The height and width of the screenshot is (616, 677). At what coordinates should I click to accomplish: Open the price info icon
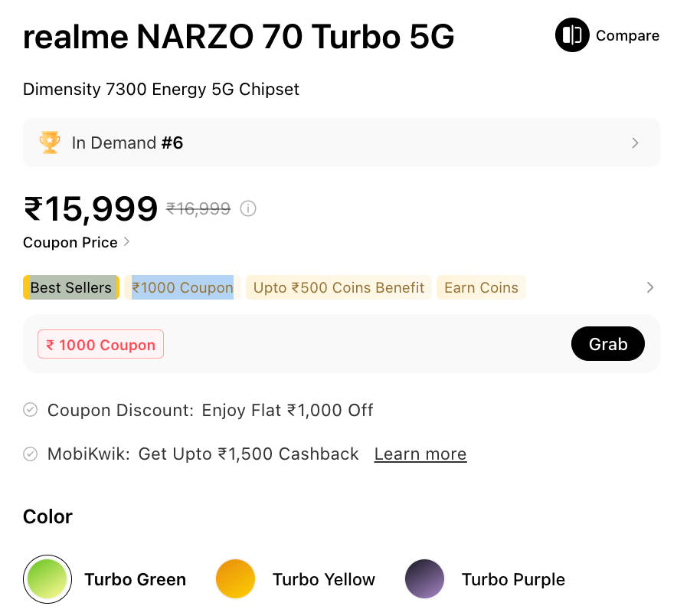(248, 208)
